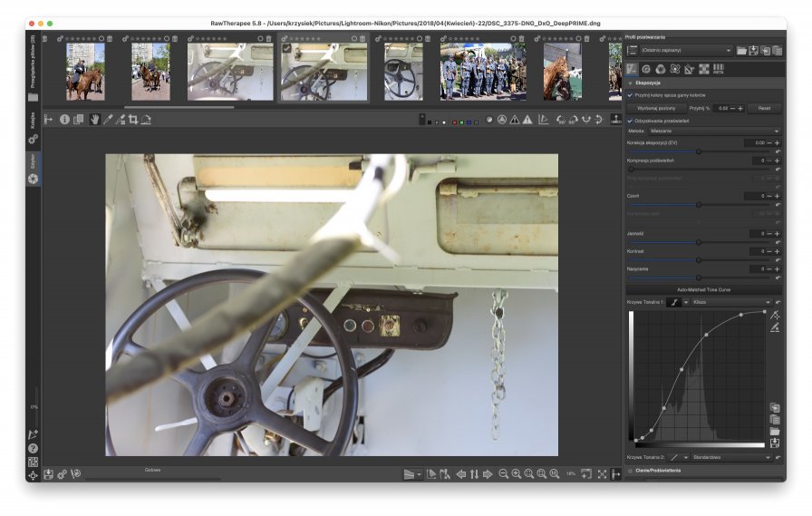The image size is (812, 516).
Task: Pick the white balance eyedropper tool
Action: pyautogui.click(x=106, y=120)
